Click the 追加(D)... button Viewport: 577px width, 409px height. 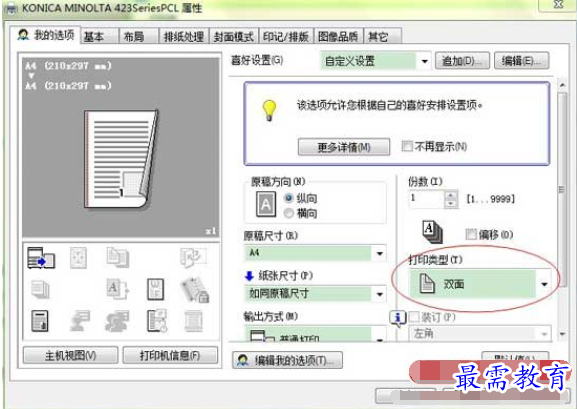462,61
